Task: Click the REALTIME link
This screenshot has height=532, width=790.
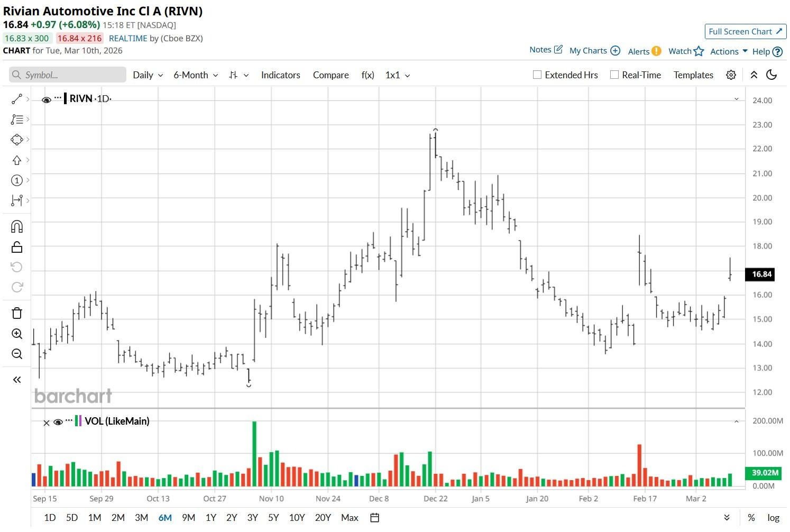Action: pyautogui.click(x=128, y=38)
